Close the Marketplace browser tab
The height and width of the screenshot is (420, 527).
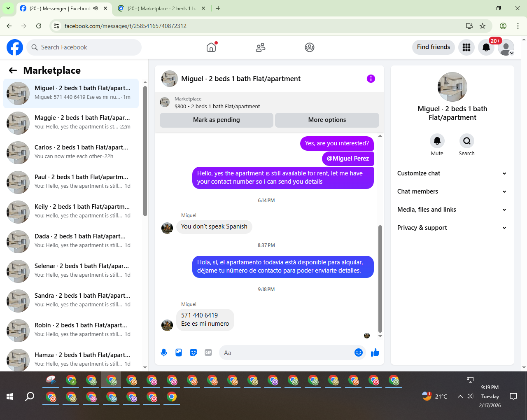click(x=203, y=8)
